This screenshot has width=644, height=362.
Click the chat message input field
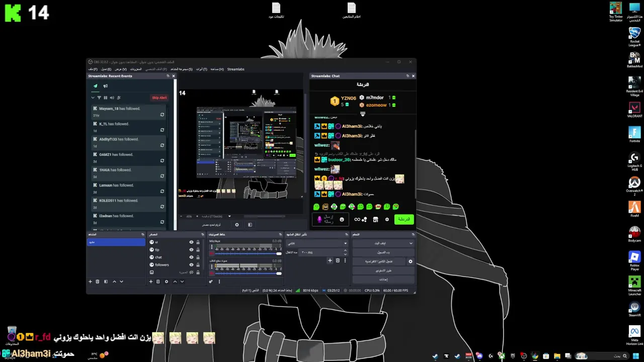[330, 219]
